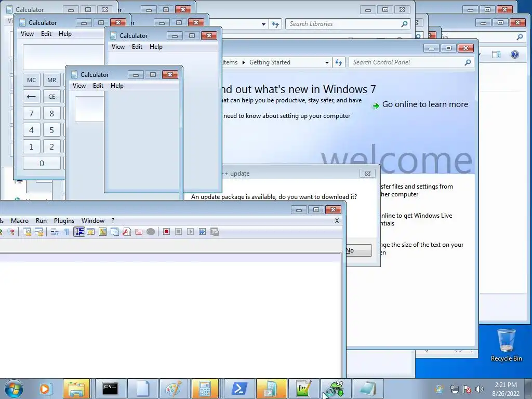Start macro recording with the red dot icon
Screen dimensions: 532x399
166,232
